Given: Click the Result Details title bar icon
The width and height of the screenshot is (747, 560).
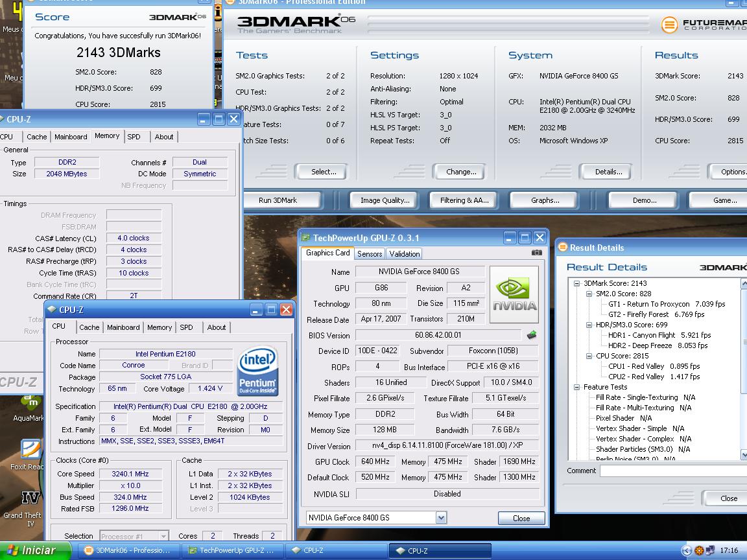Looking at the screenshot, I should [563, 247].
